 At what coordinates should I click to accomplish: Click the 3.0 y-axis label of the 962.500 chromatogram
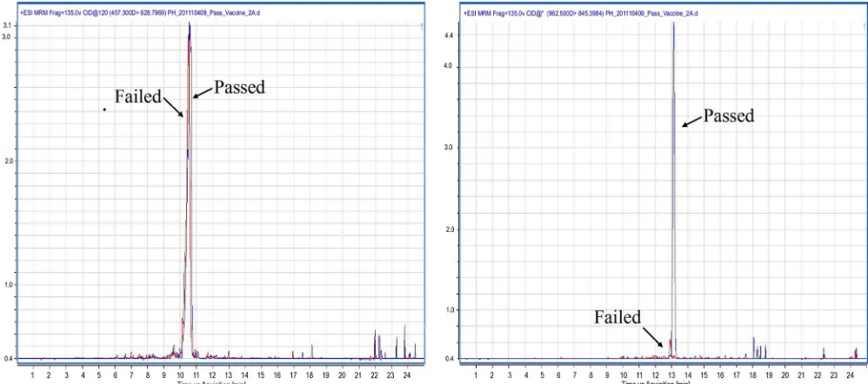(449, 147)
